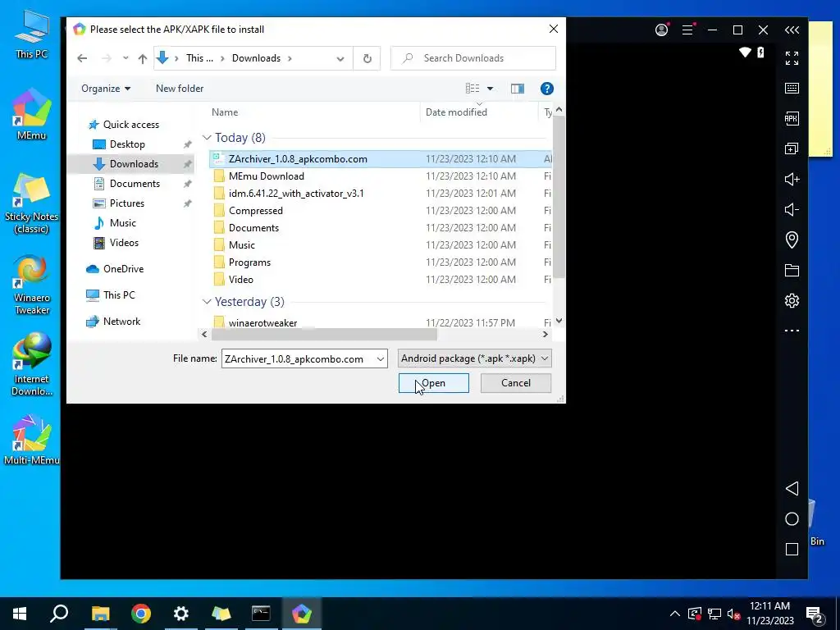Viewport: 840px width, 630px height.
Task: Open MEmu shared folder icon
Action: (x=792, y=270)
